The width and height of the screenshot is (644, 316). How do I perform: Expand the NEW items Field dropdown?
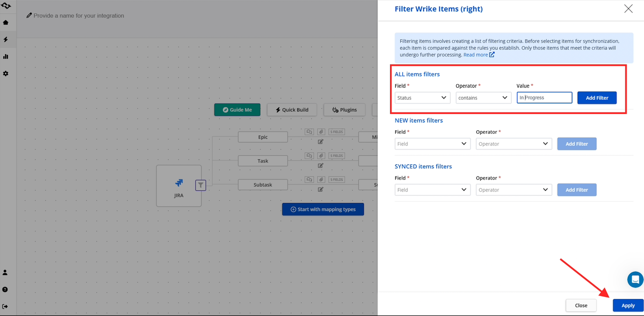432,144
